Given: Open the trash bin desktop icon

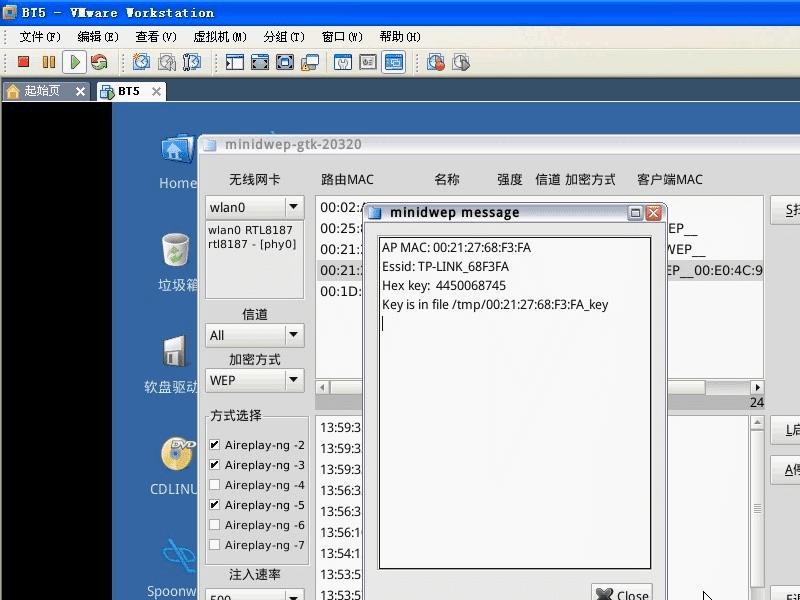Looking at the screenshot, I should click(x=176, y=249).
